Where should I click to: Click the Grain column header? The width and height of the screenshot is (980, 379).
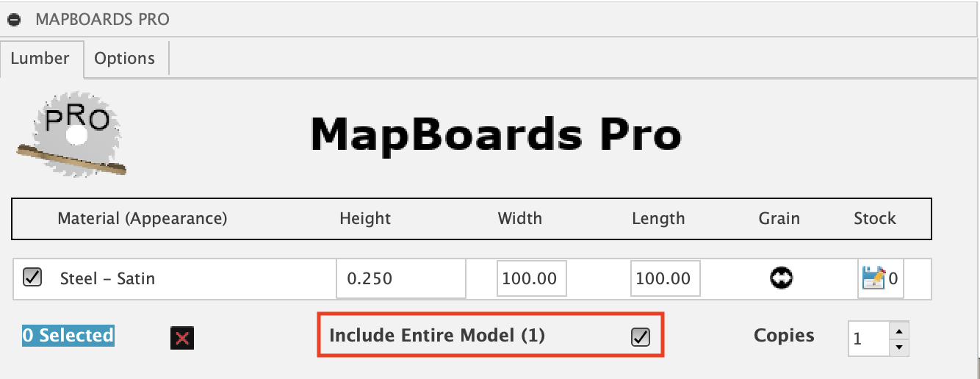[779, 218]
